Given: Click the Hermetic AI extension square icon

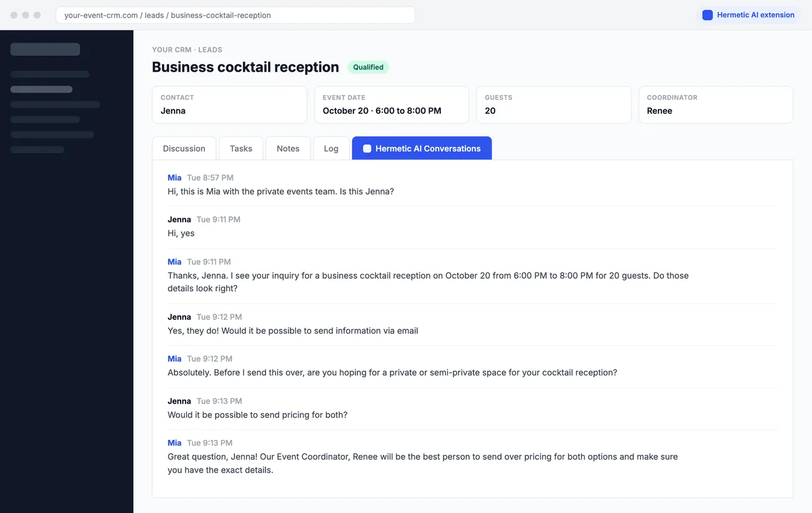Looking at the screenshot, I should [x=707, y=15].
